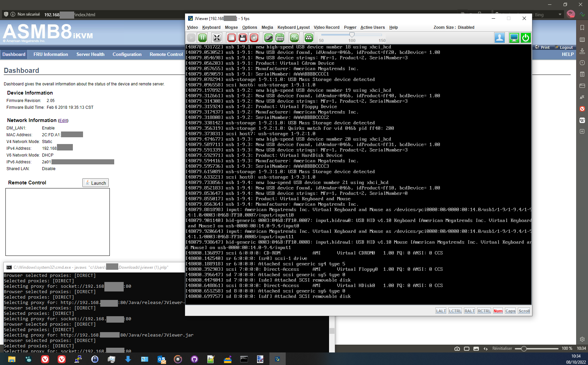Click the Launch remote control button

pos(96,183)
